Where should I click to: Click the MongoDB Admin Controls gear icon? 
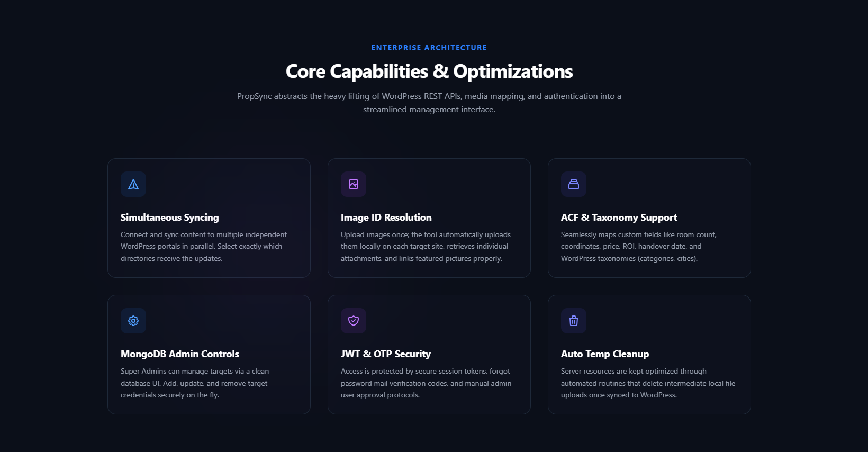[133, 321]
